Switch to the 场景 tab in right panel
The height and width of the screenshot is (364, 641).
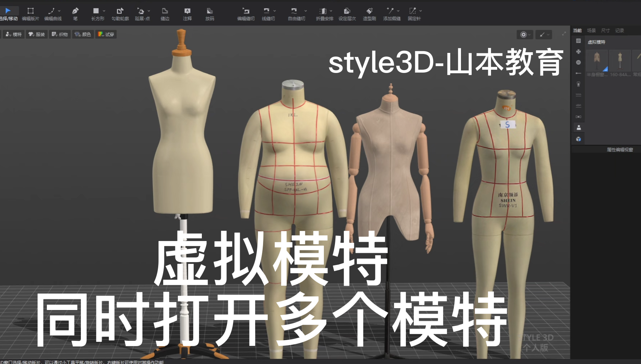tap(591, 30)
